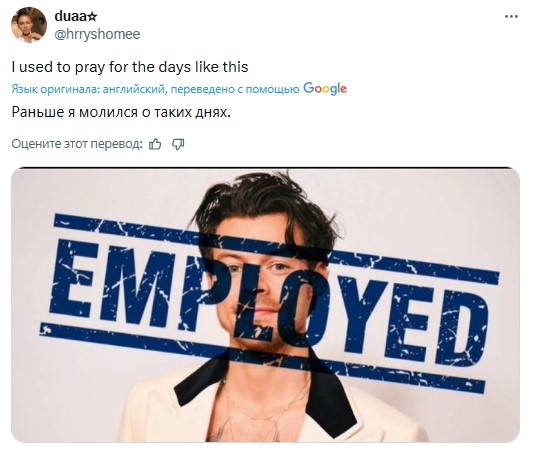This screenshot has height=455, width=534.
Task: Click the thumbs-down translation rating icon
Action: tap(178, 144)
